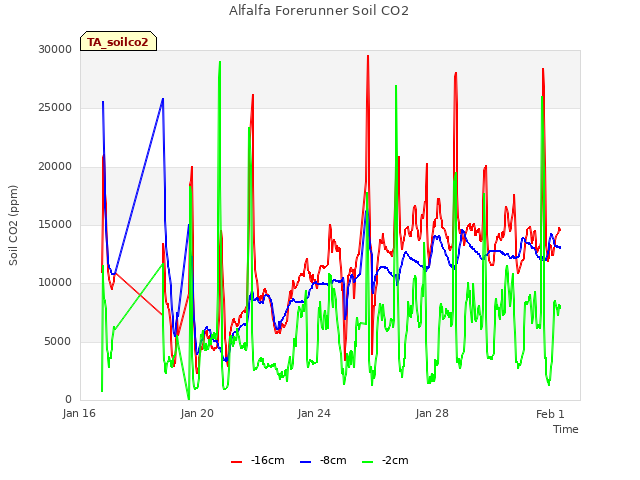Click the 5000 y-axis tick label
Screen dimensions: 640x480
(x=58, y=341)
